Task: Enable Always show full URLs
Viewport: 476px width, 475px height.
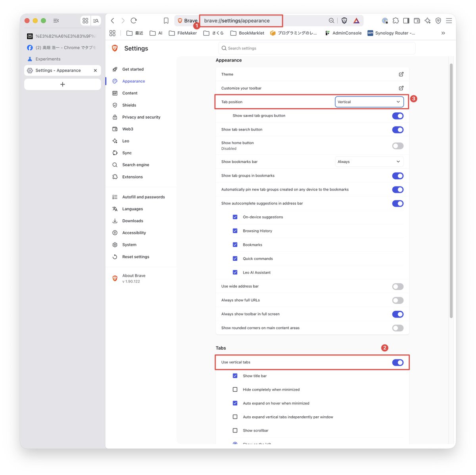Action: tap(398, 300)
